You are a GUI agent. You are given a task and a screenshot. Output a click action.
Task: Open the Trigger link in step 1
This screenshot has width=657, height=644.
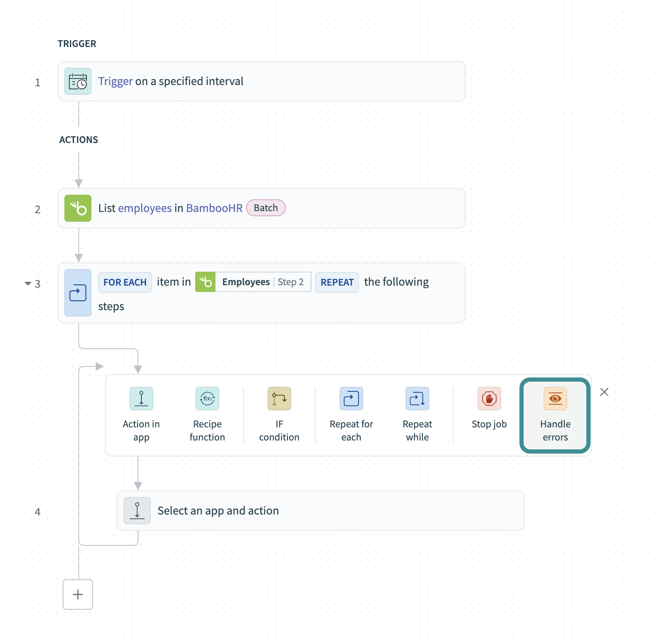(x=116, y=81)
